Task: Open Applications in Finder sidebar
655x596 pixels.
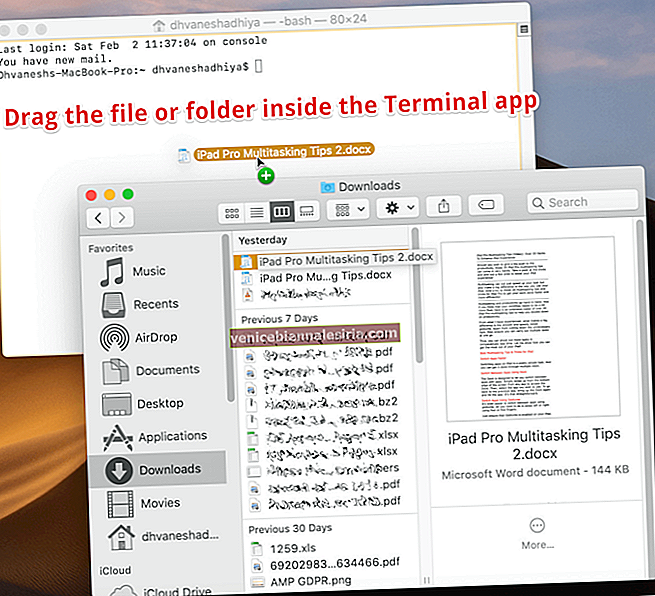Action: point(155,437)
